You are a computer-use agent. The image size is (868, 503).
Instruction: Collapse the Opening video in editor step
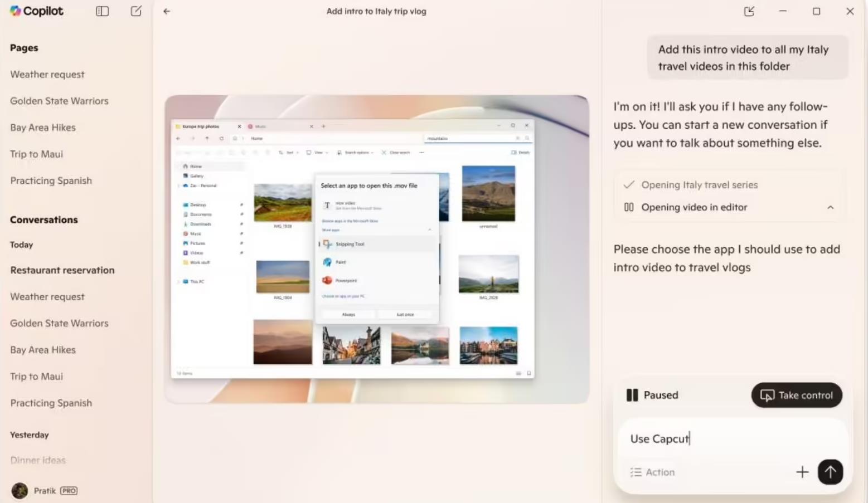[830, 207]
